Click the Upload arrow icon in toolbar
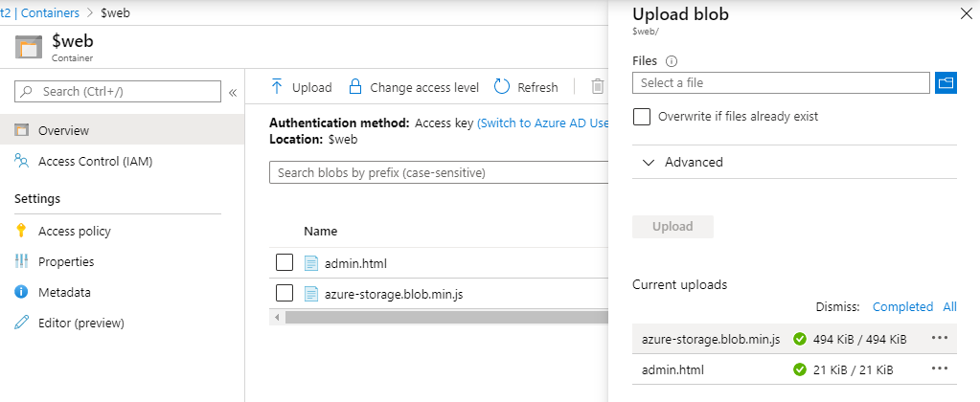This screenshot has height=402, width=980. 277,87
